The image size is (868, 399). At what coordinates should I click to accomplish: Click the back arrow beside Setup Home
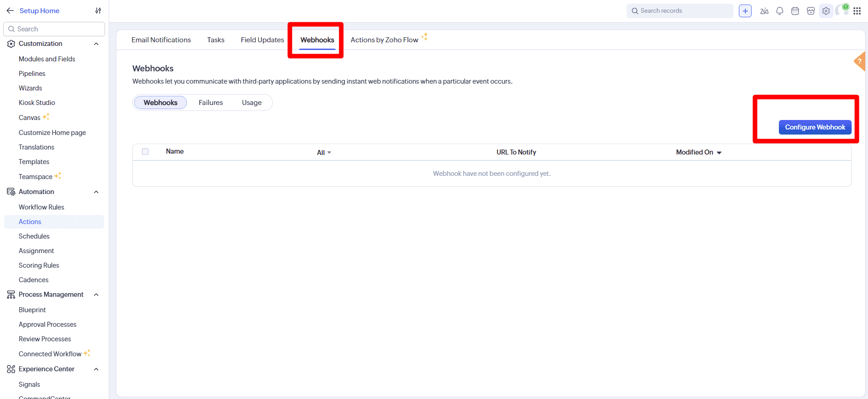click(x=10, y=10)
